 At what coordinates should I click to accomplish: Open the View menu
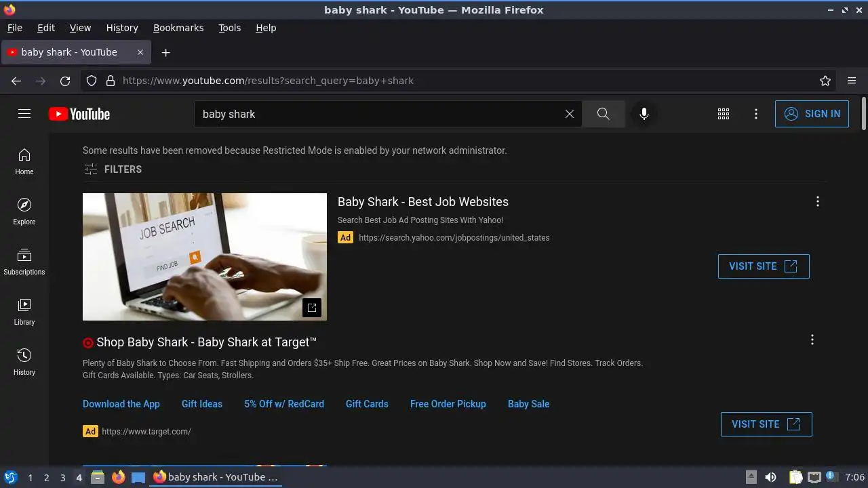[80, 28]
